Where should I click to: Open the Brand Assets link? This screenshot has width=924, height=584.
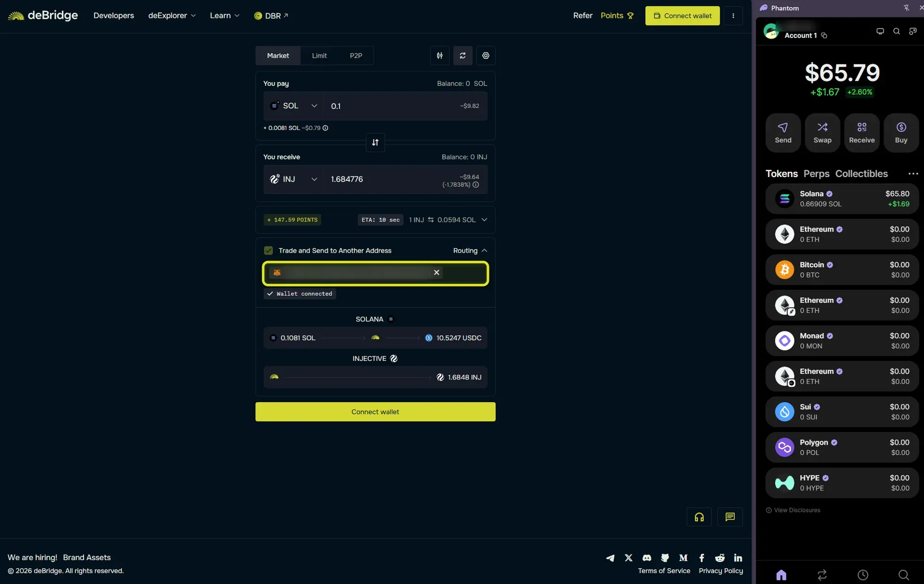pos(87,558)
